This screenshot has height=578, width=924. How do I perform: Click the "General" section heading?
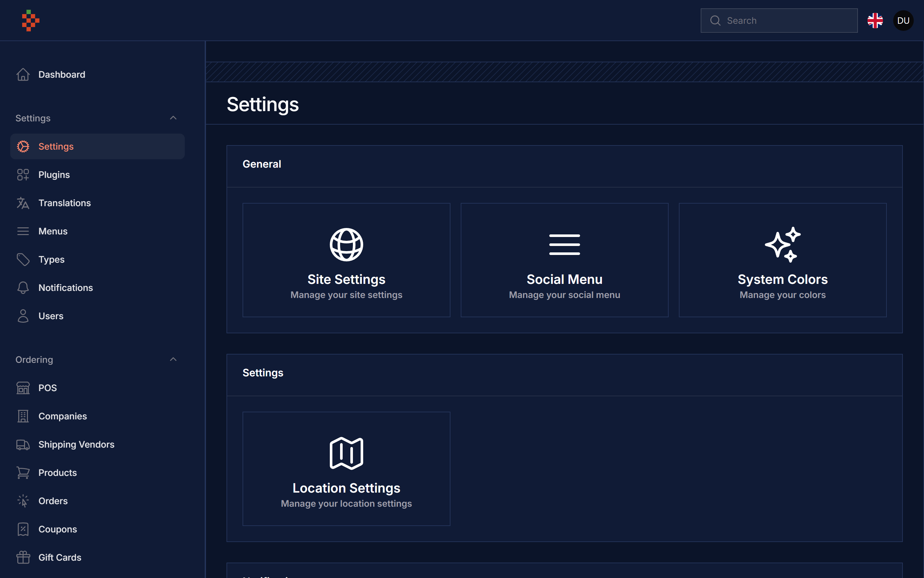tap(262, 164)
